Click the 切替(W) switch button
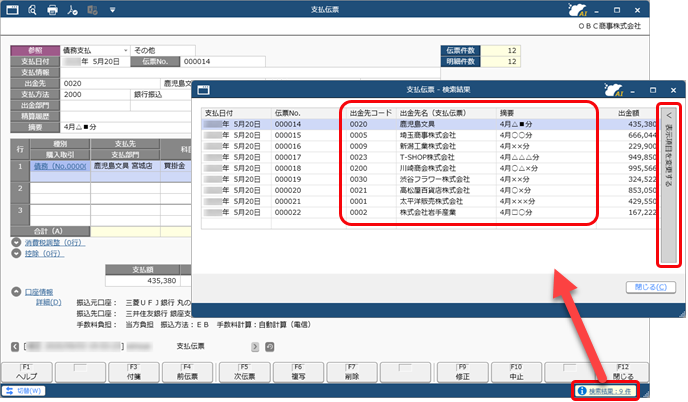 click(24, 391)
